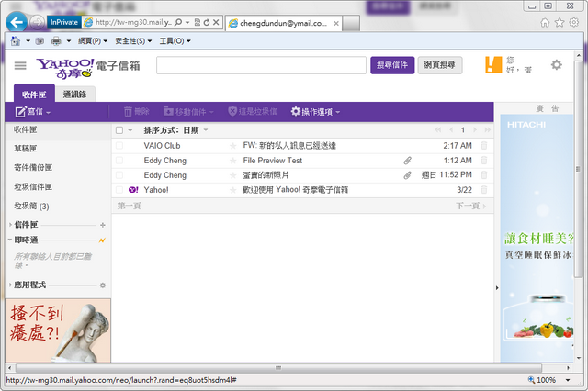
Task: Open the 100% zoom level control
Action: [549, 380]
